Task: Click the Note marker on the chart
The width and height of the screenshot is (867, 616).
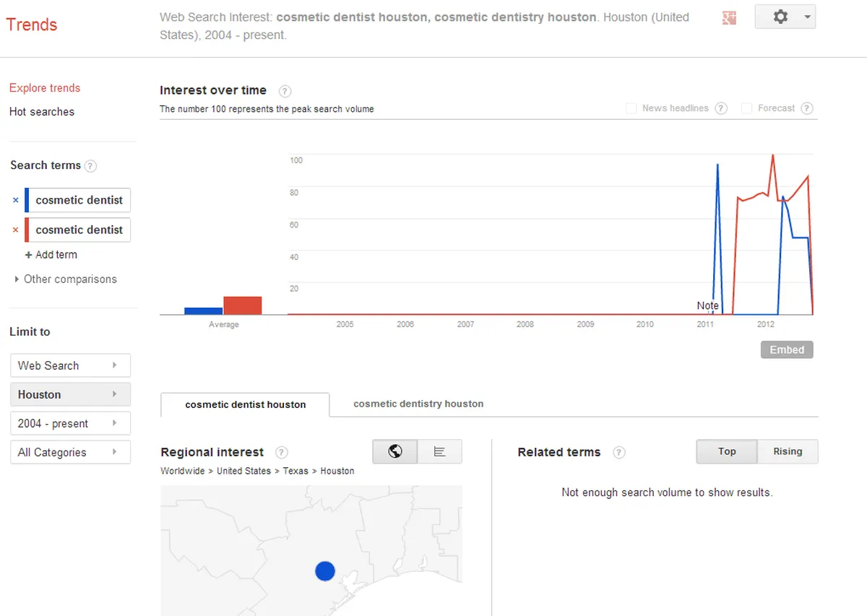Action: [708, 305]
